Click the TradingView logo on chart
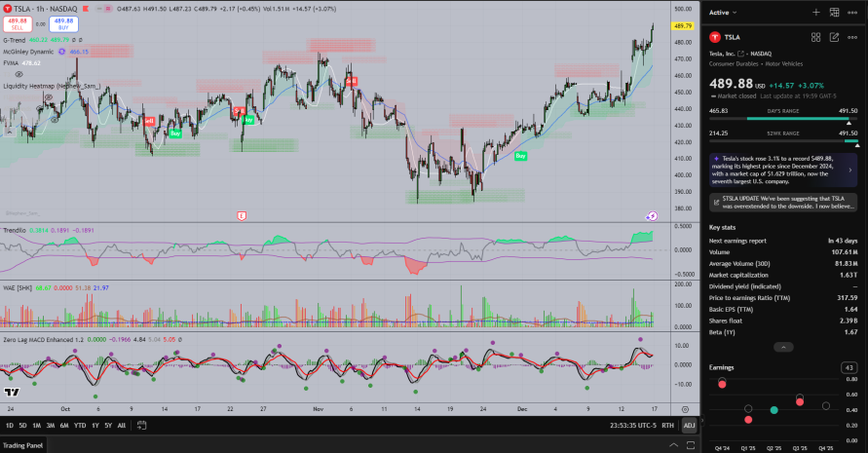The width and height of the screenshot is (868, 453). point(12,392)
